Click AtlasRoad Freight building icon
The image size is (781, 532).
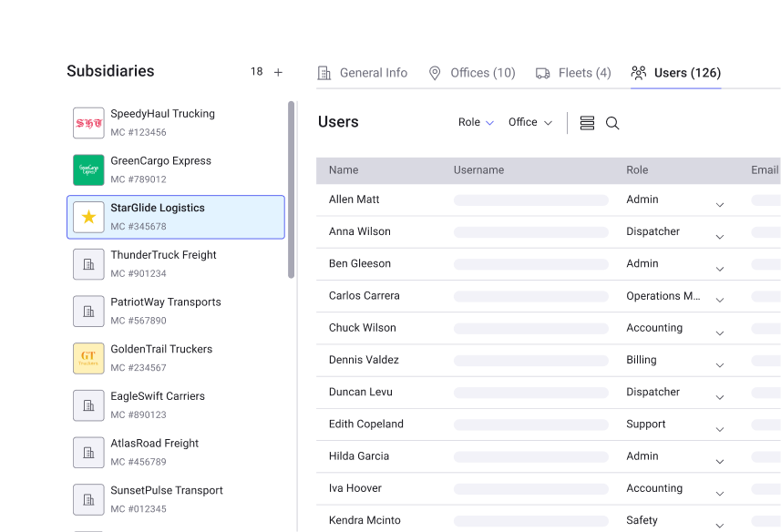[88, 453]
